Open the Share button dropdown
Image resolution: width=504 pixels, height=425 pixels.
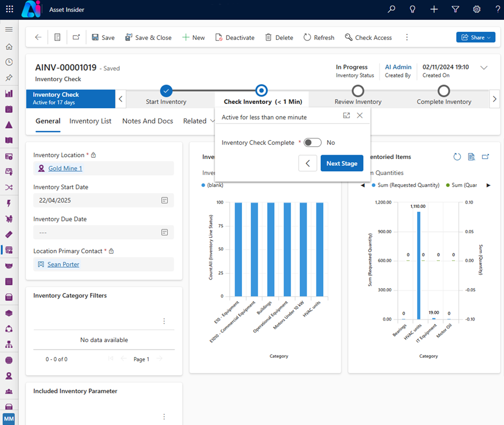pyautogui.click(x=476, y=37)
